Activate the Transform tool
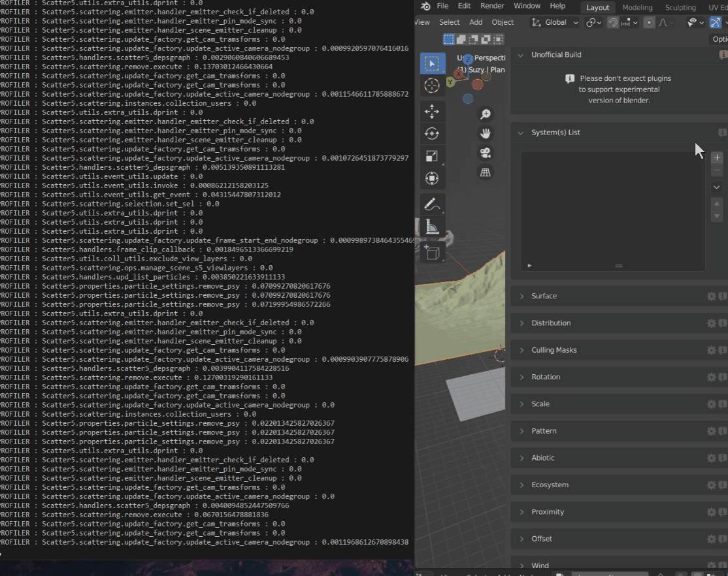This screenshot has width=728, height=576. tap(432, 178)
